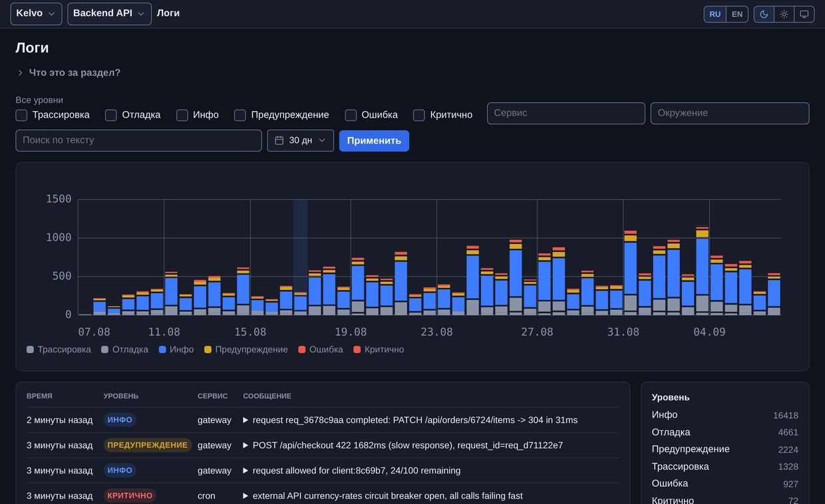Screen dimensions: 825x504
Task: Switch to dark theme moon icon
Action: (x=764, y=14)
